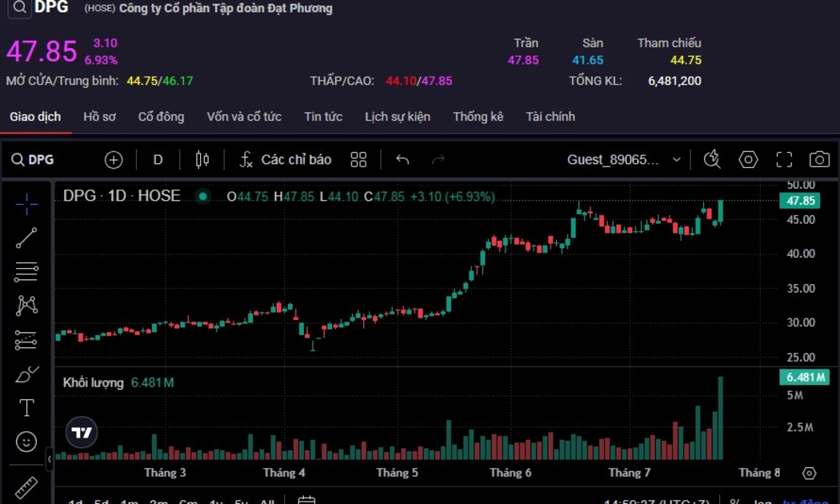Image resolution: width=840 pixels, height=504 pixels.
Task: Open the Guest_89065 layout dropdown
Action: 624,160
